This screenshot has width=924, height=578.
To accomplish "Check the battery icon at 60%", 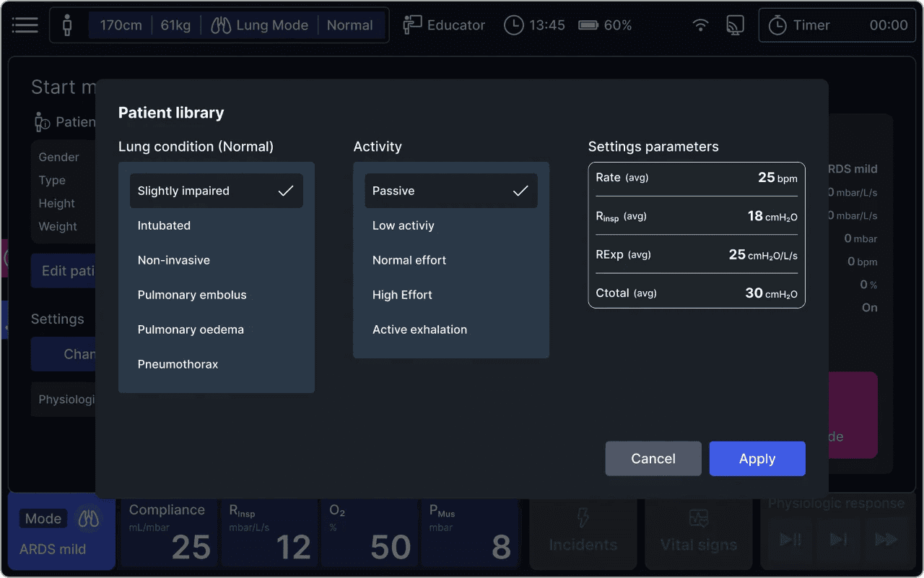I will click(588, 25).
